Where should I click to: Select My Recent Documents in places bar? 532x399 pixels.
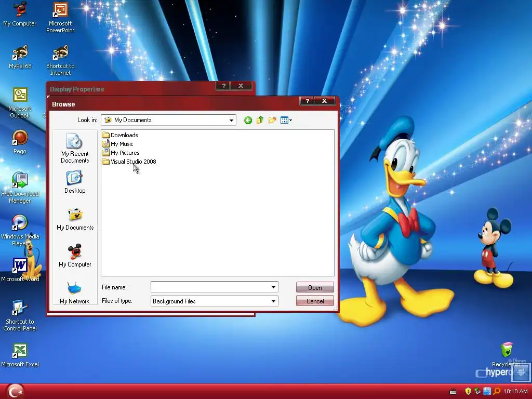[x=75, y=148]
